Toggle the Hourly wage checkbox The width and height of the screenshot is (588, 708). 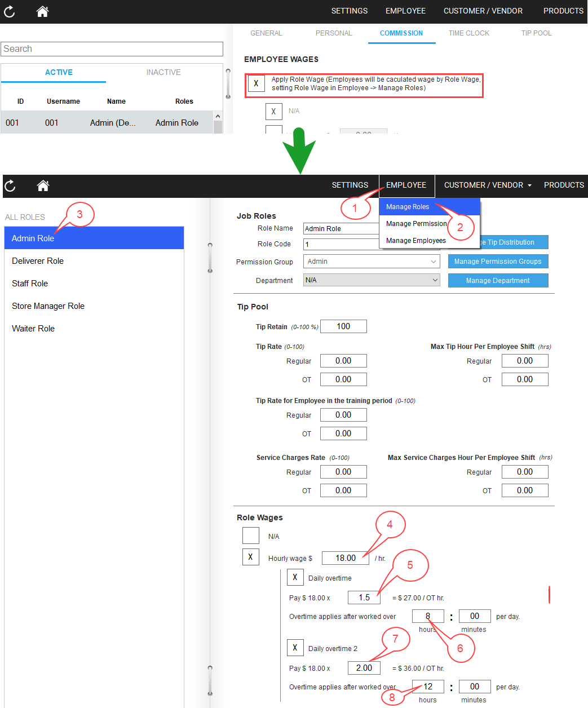pos(250,557)
